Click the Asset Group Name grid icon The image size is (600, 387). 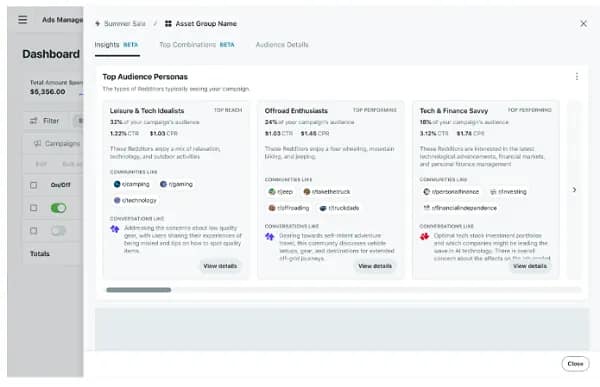[168, 24]
